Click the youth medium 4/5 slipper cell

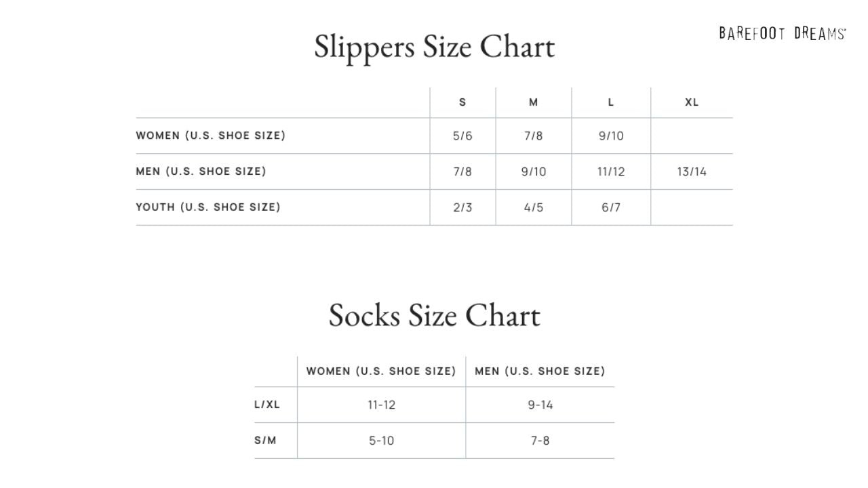(x=534, y=207)
